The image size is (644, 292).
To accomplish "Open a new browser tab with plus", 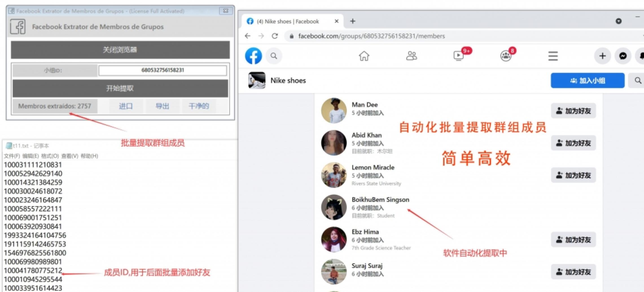I will (x=353, y=21).
